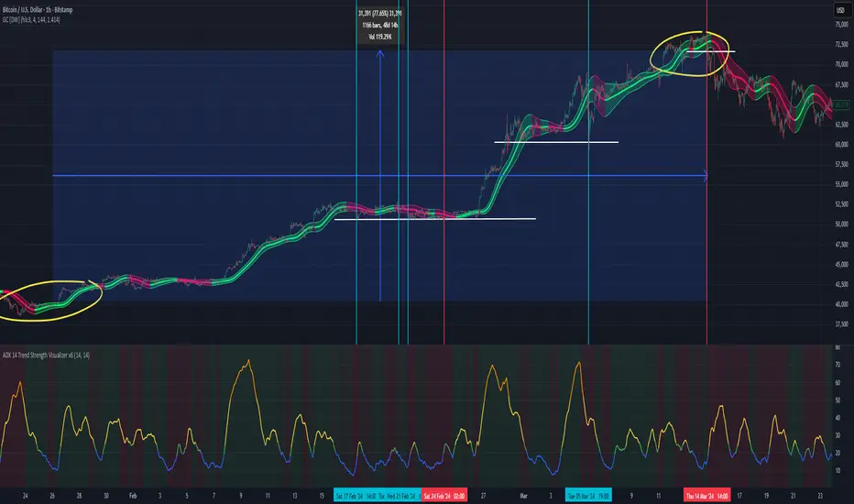Click the 42,500 price scale label

841,284
